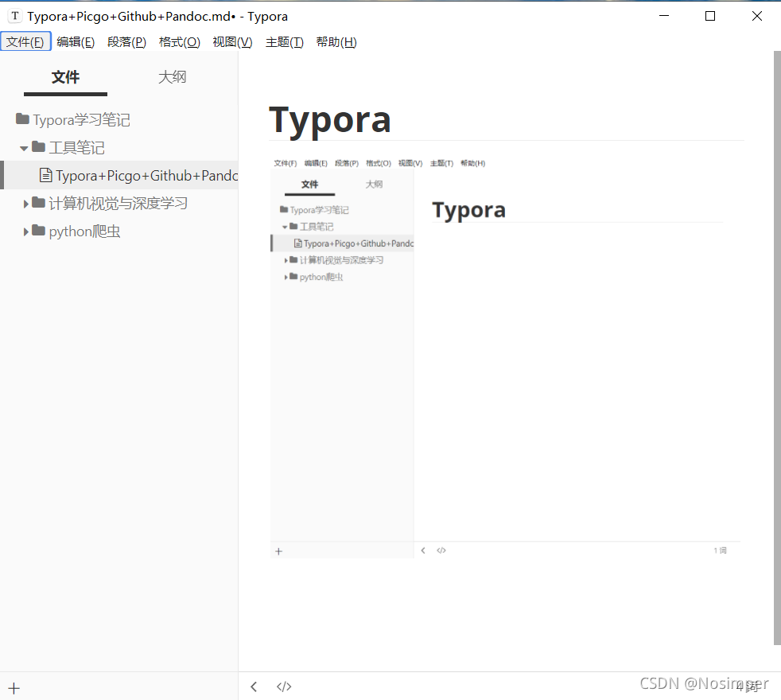Screen dimensions: 781x700
Task: Click the plus icon to add new file
Action: tap(14, 689)
